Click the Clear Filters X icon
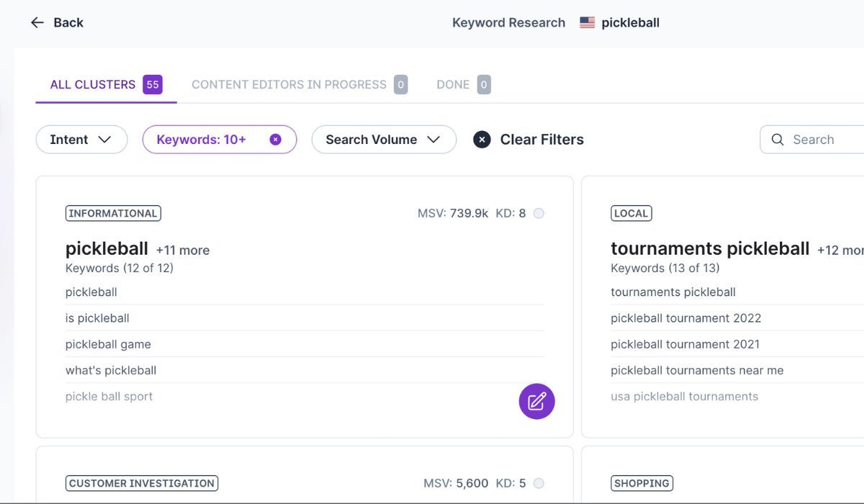 (x=482, y=140)
